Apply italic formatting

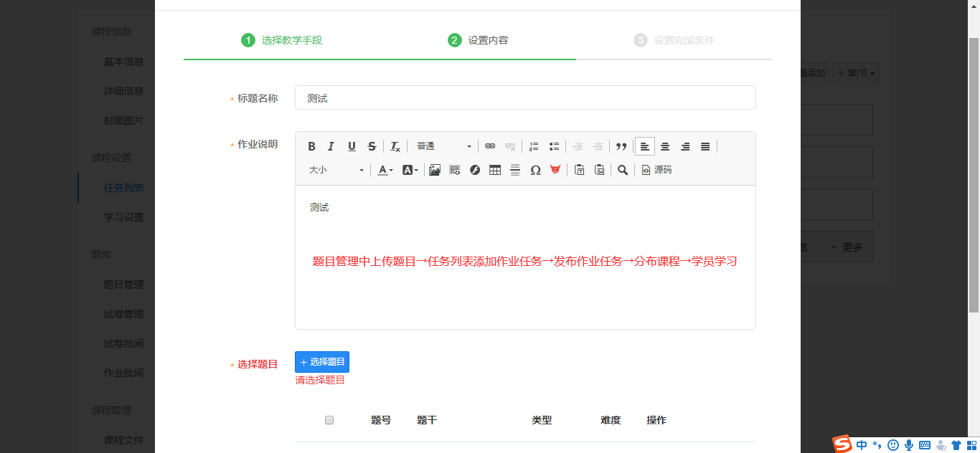[x=331, y=146]
